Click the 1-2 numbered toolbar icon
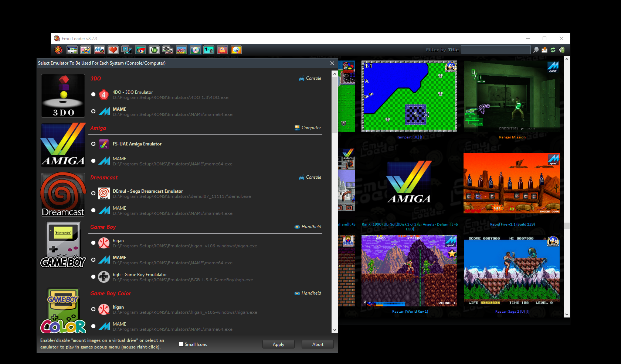The height and width of the screenshot is (364, 621). (x=209, y=50)
